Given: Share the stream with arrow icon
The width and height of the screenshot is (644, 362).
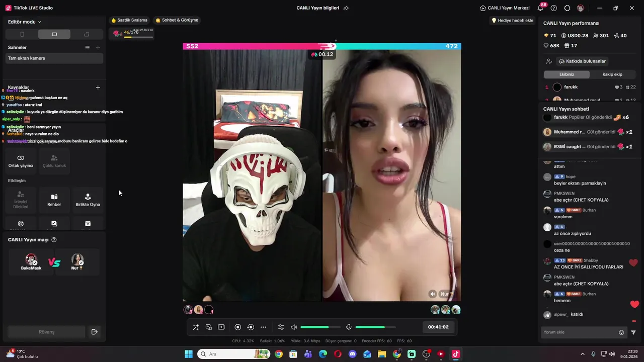Looking at the screenshot, I should point(346,8).
